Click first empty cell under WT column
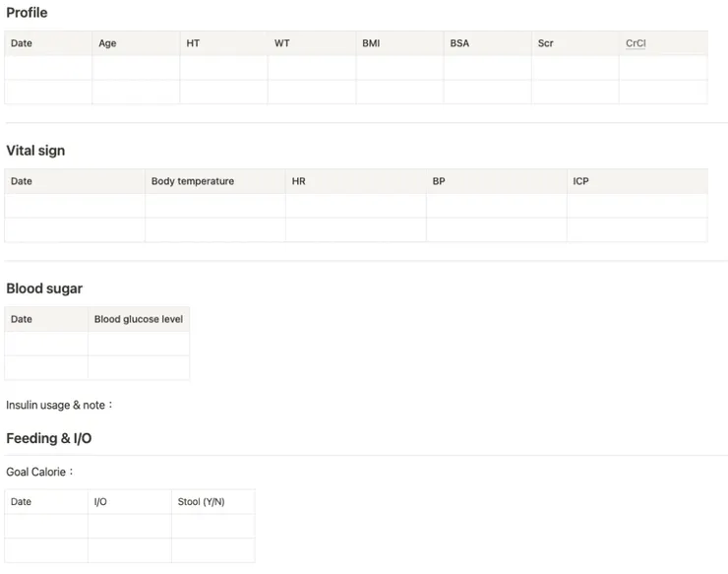Image resolution: width=728 pixels, height=574 pixels. click(311, 68)
